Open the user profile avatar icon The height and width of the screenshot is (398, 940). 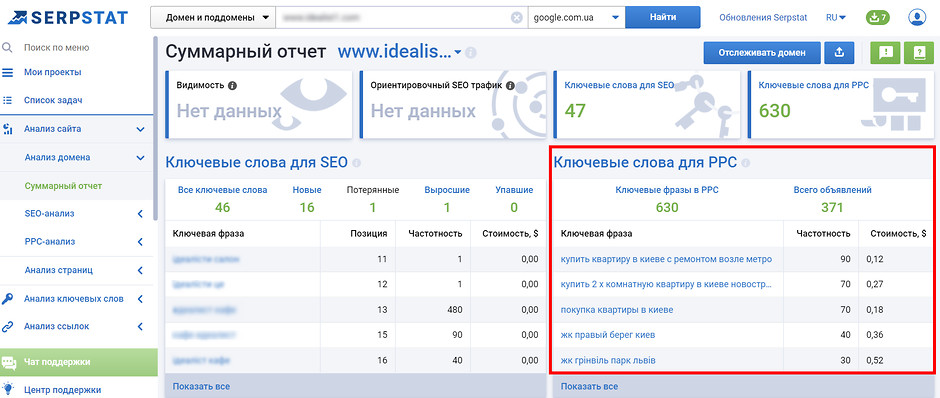point(917,17)
